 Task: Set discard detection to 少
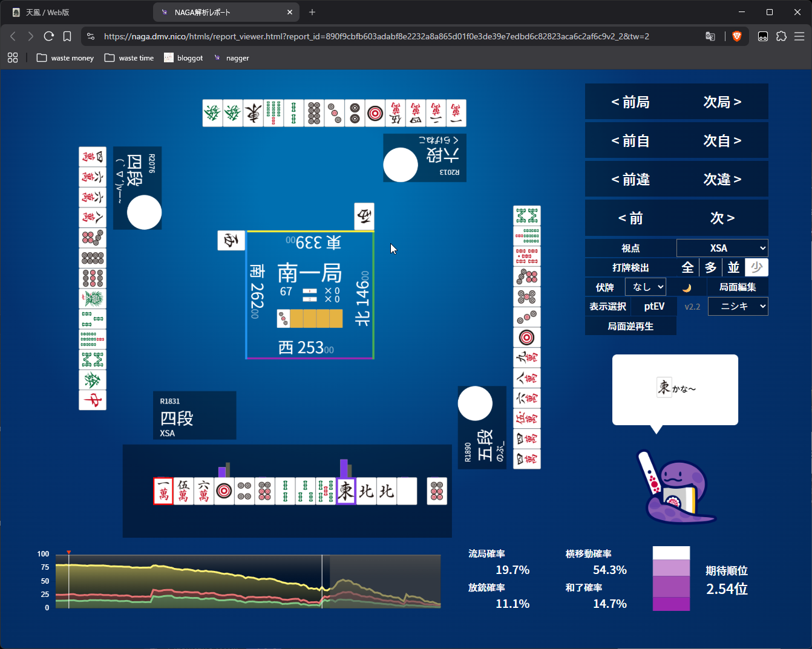(757, 267)
